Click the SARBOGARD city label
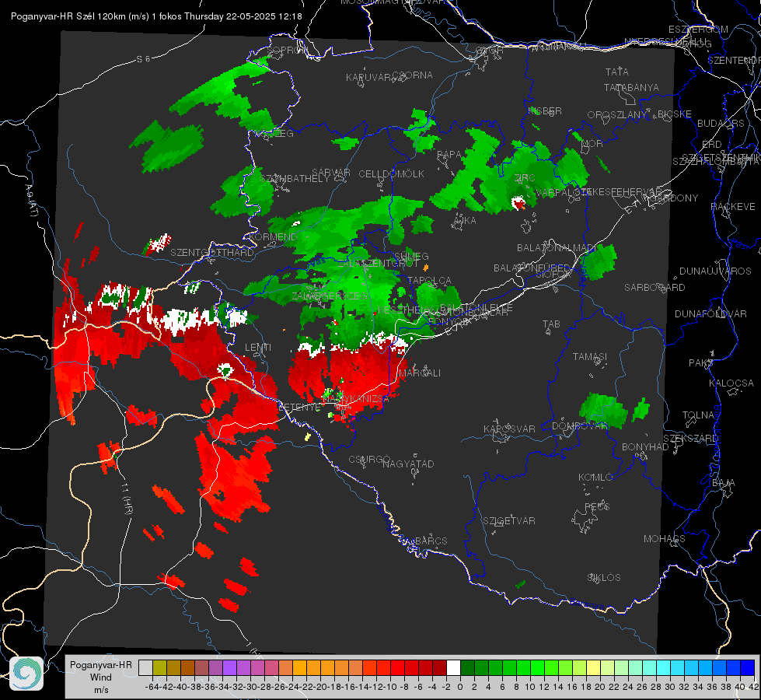The height and width of the screenshot is (700, 761). pyautogui.click(x=655, y=288)
